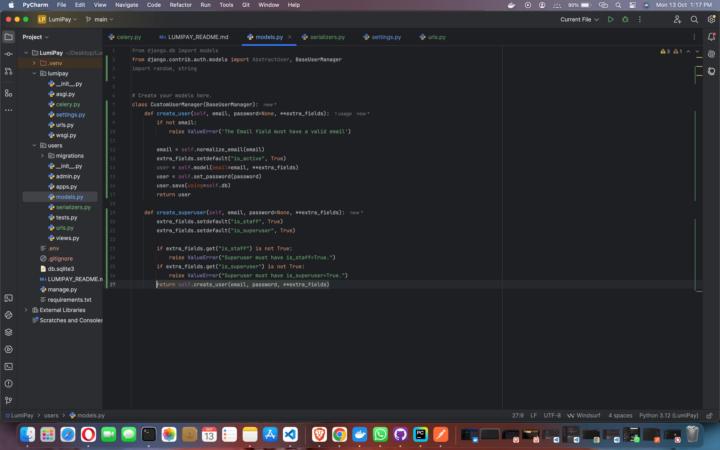Run the current file
The width and height of the screenshot is (720, 450).
(610, 19)
